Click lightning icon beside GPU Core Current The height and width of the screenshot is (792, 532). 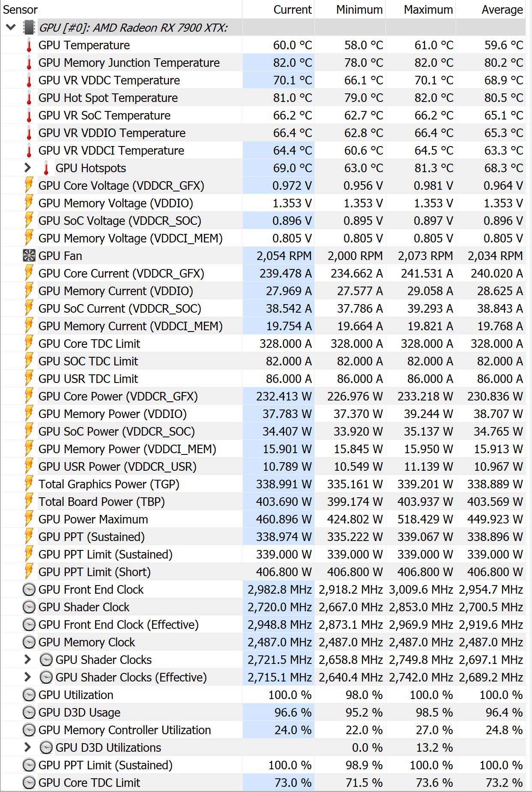29,273
